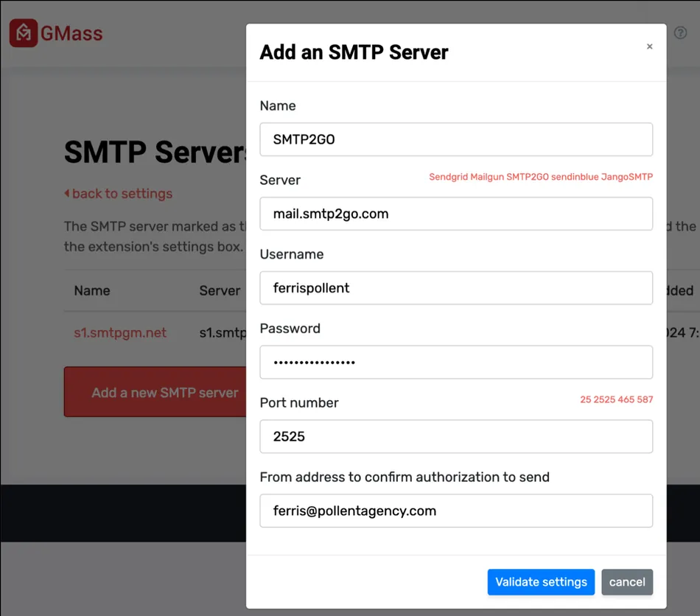Choose port 25 shortcut
700x616 pixels.
coord(585,399)
